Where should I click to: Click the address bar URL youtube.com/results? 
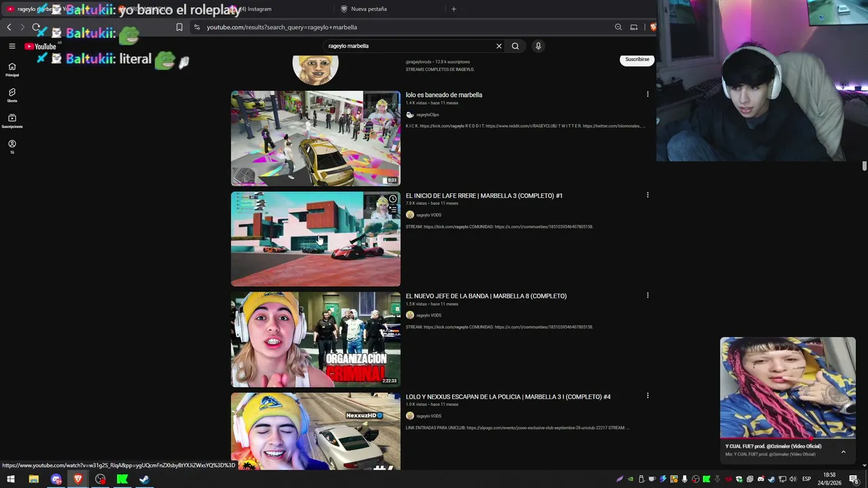281,27
